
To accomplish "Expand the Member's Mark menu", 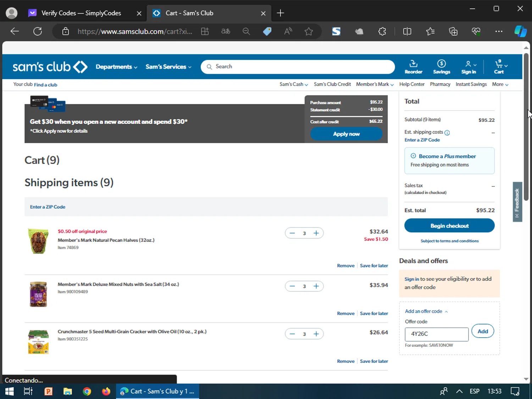I will tap(375, 84).
